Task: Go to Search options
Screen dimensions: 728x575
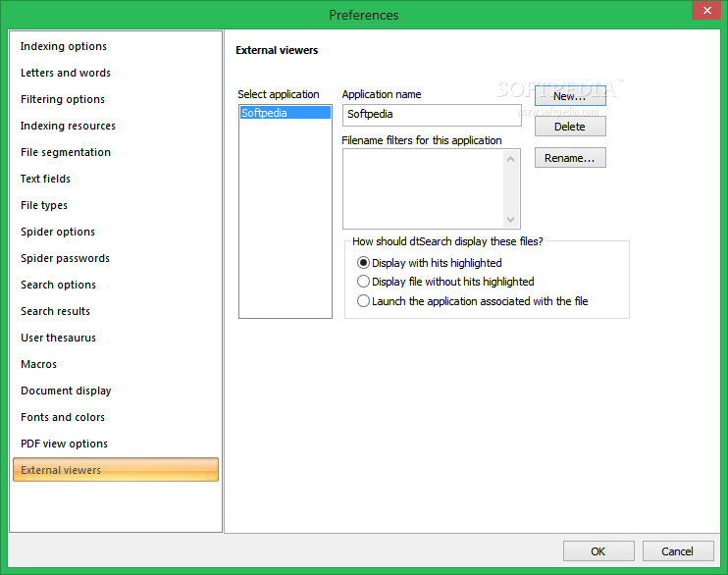Action: coord(58,285)
